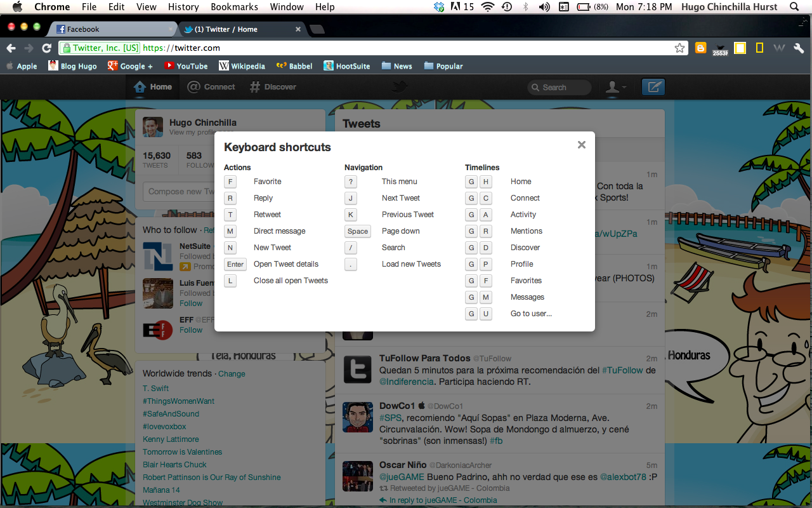Close the Keyboard shortcuts dialog
The height and width of the screenshot is (508, 812).
tap(581, 145)
